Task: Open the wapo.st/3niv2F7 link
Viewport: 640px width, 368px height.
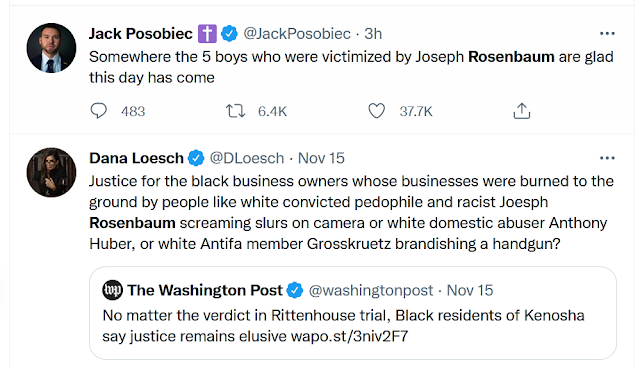Action: pyautogui.click(x=349, y=336)
